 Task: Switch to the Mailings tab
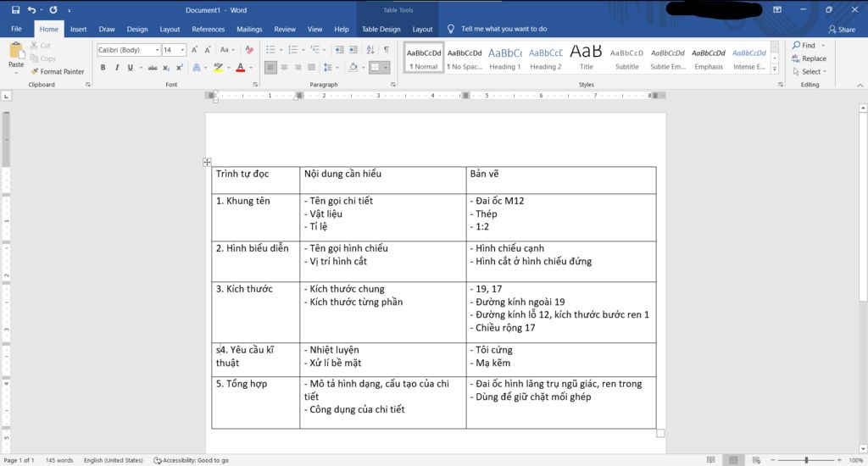click(x=249, y=29)
